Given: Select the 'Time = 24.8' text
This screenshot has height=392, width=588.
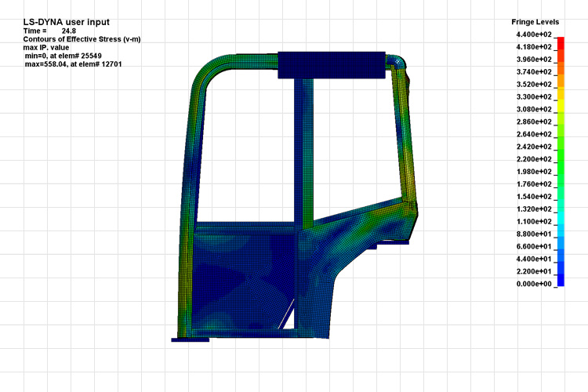Looking at the screenshot, I should point(49,31).
